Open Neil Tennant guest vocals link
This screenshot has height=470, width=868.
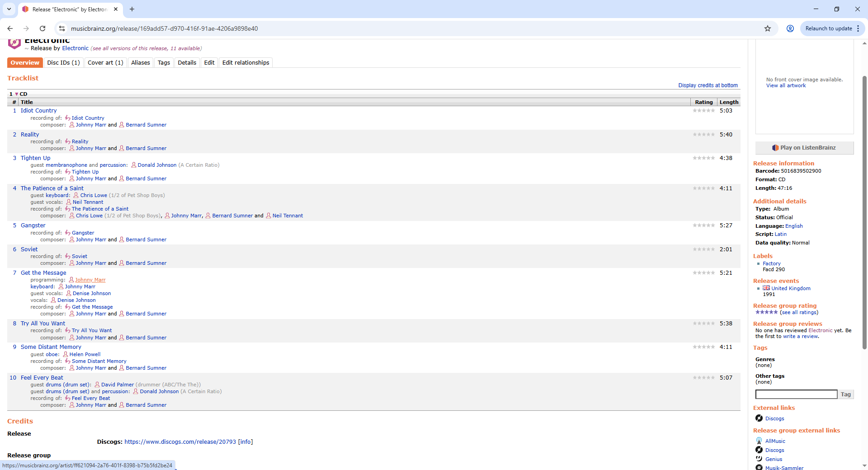(88, 202)
